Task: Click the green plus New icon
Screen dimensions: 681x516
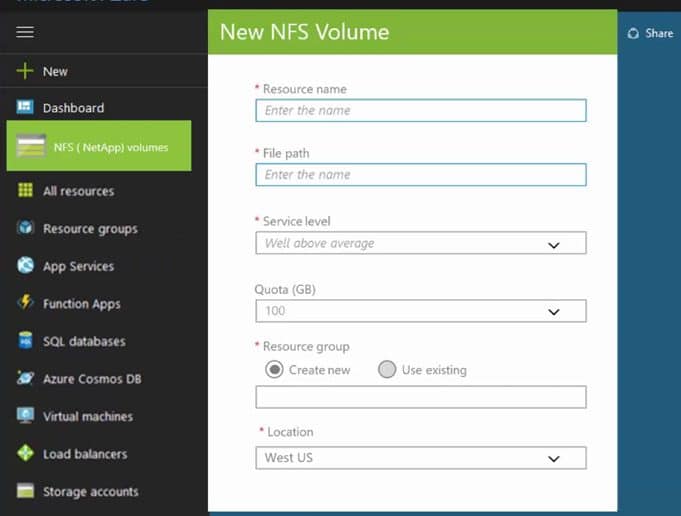Action: click(25, 71)
